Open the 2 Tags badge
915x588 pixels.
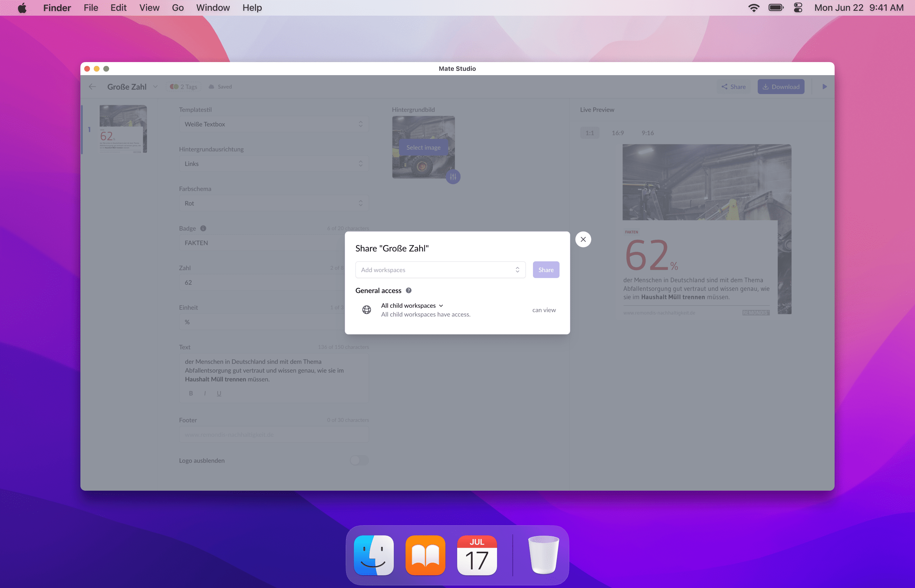184,87
